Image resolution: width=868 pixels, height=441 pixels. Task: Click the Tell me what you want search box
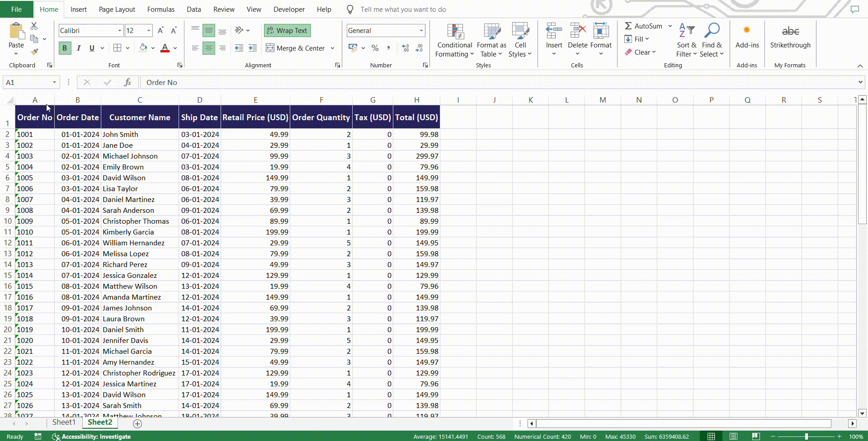point(403,9)
